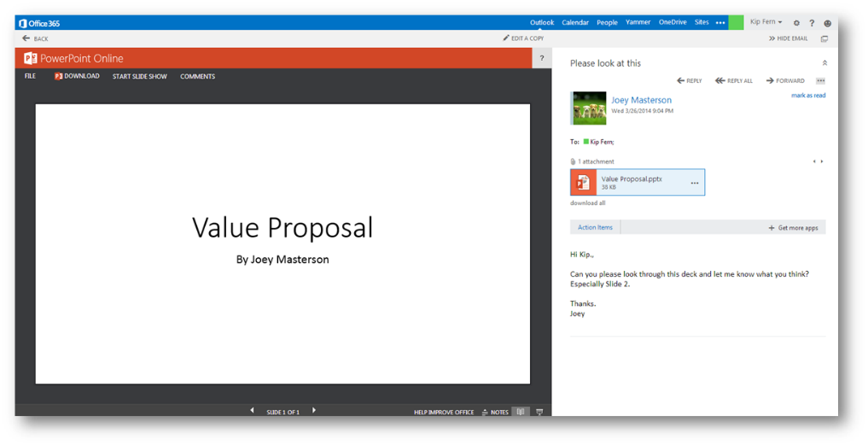Viewport: 868px width, 446px height.
Task: Click Reply All button
Action: click(x=734, y=80)
